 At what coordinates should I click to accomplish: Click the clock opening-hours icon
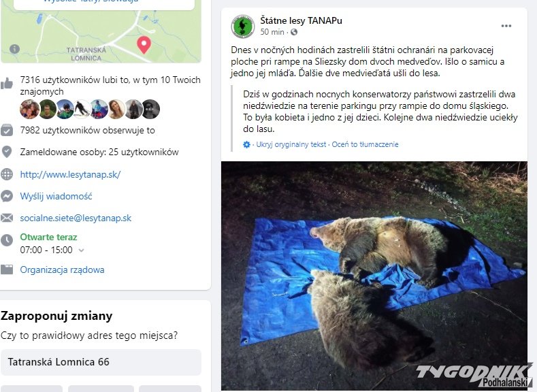pos(7,240)
